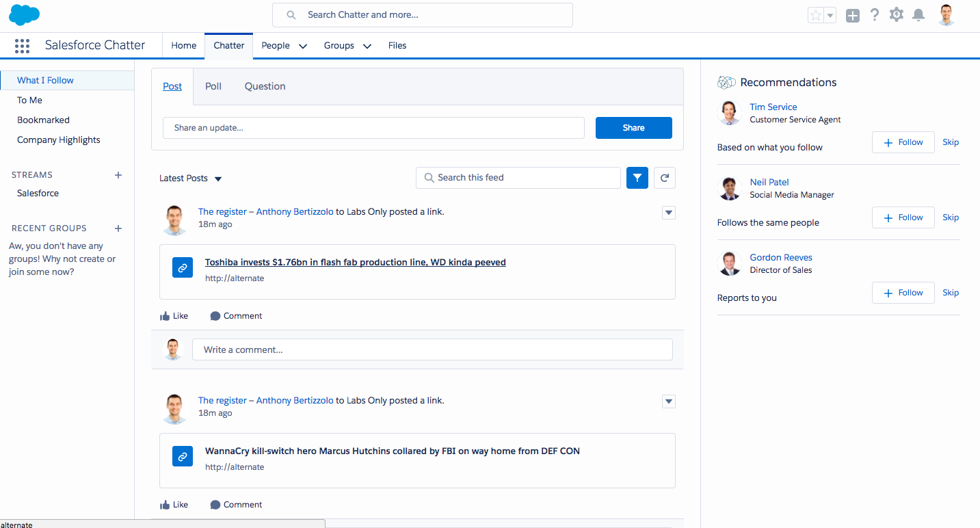980x528 pixels.
Task: Click the Search this feed field
Action: [525, 178]
